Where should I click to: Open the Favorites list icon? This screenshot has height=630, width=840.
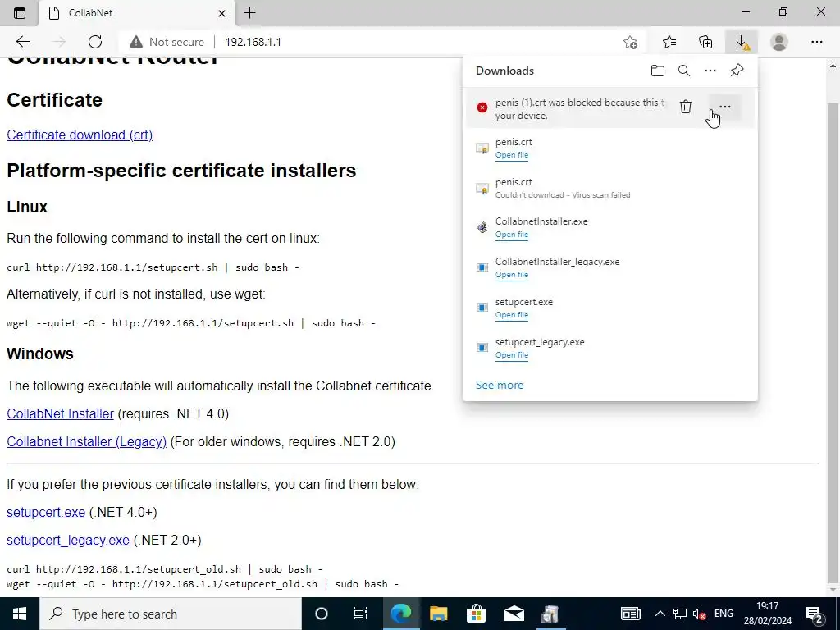tap(669, 42)
